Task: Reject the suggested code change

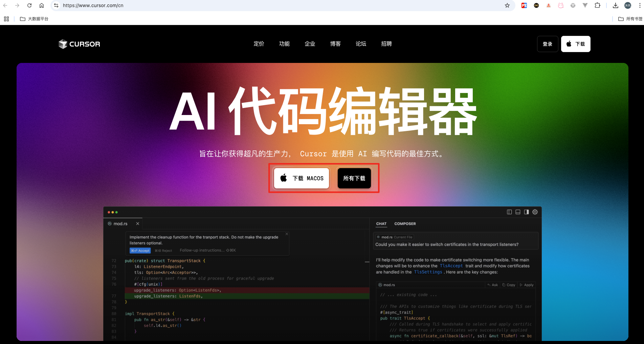Action: pos(163,251)
